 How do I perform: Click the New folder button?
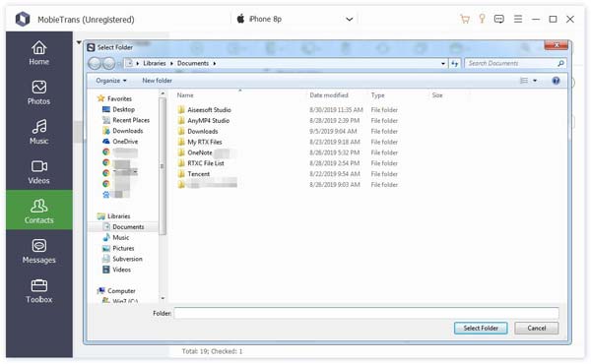coord(157,81)
